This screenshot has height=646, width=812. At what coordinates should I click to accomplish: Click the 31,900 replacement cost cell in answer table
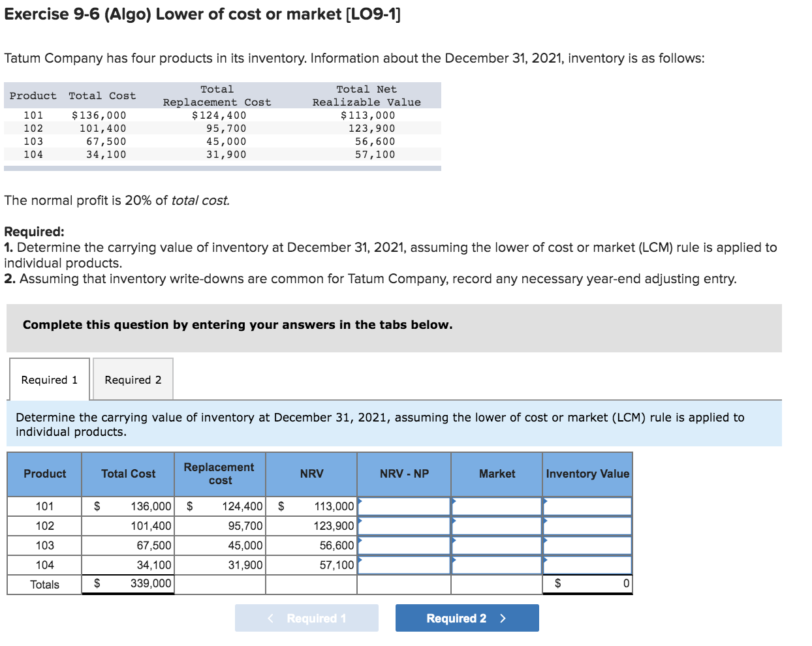[x=220, y=565]
